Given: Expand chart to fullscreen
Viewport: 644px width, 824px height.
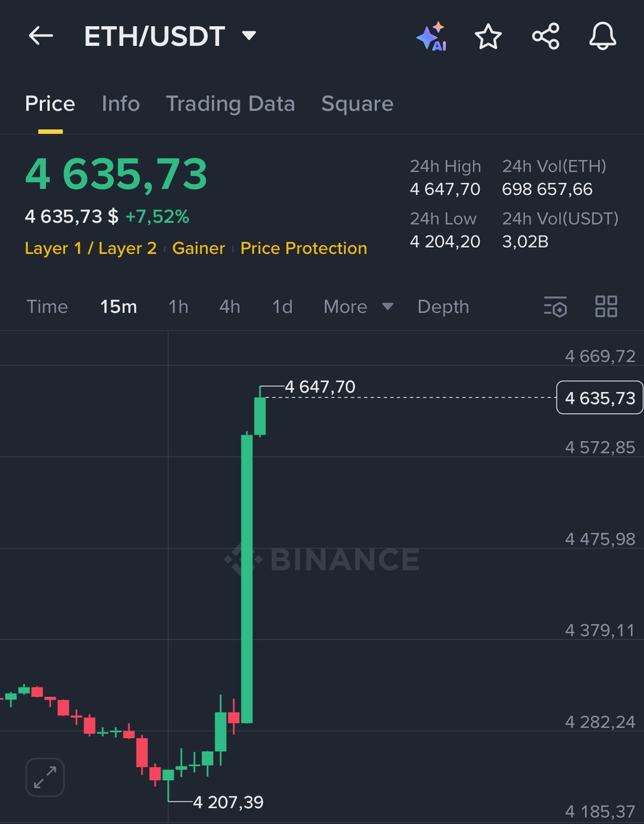Looking at the screenshot, I should pos(44,777).
